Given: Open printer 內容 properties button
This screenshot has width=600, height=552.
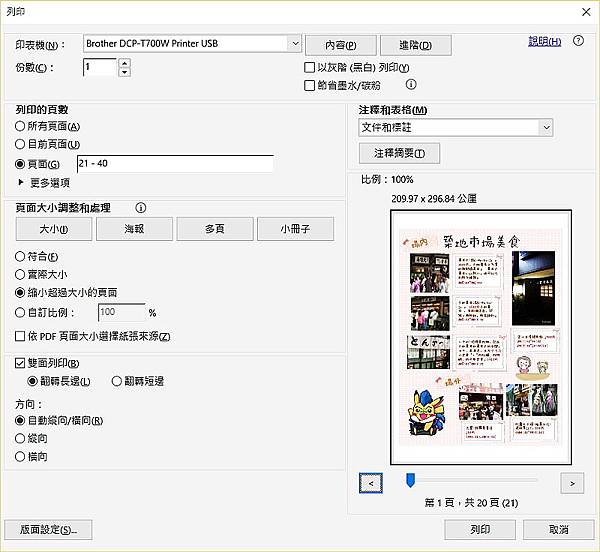Looking at the screenshot, I should tap(341, 45).
